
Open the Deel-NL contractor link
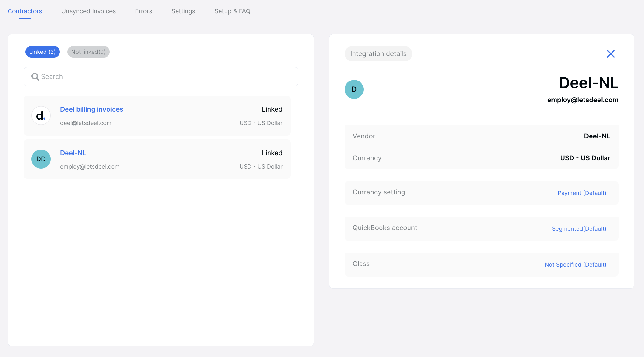pyautogui.click(x=73, y=153)
